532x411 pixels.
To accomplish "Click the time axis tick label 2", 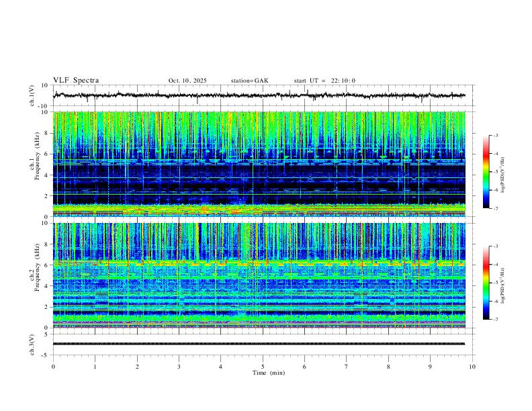I will pos(137,367).
